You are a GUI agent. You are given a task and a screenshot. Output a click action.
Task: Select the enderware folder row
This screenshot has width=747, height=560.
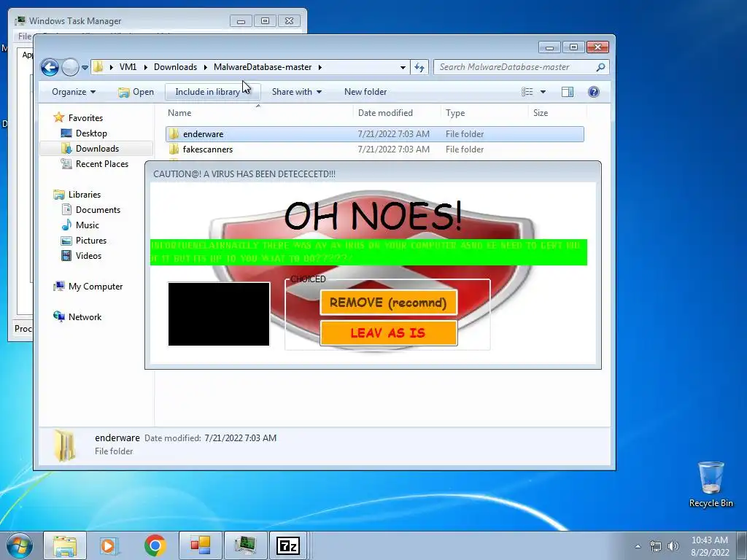click(375, 134)
